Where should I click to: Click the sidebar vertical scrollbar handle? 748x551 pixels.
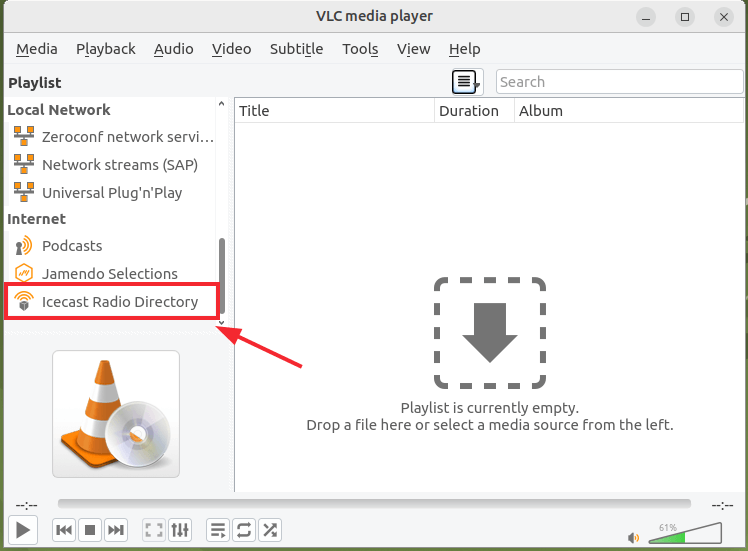[222, 275]
